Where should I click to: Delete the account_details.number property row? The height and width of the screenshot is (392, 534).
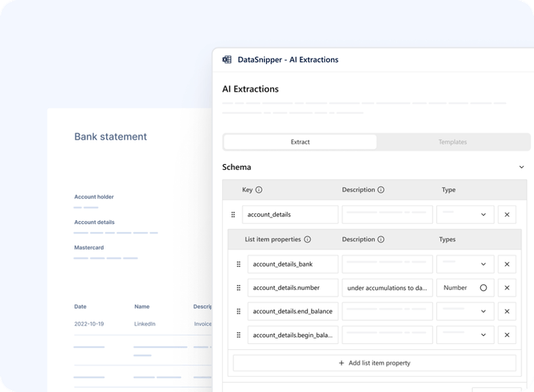506,288
